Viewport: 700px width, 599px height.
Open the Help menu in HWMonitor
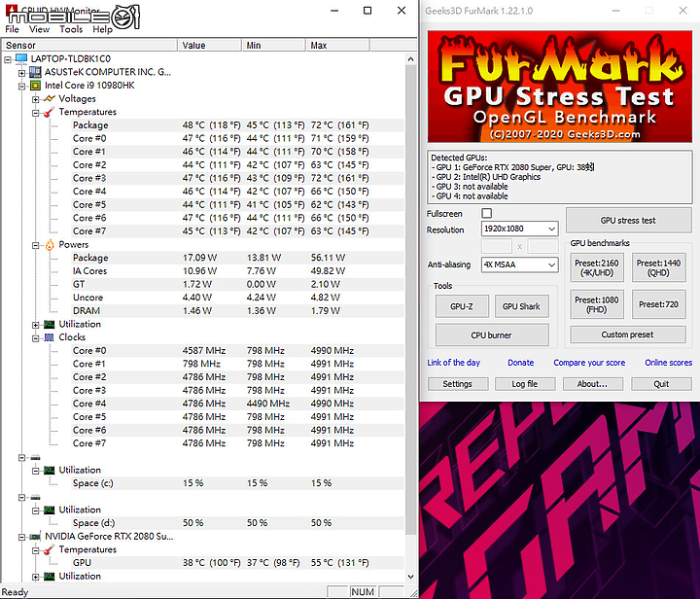(103, 29)
